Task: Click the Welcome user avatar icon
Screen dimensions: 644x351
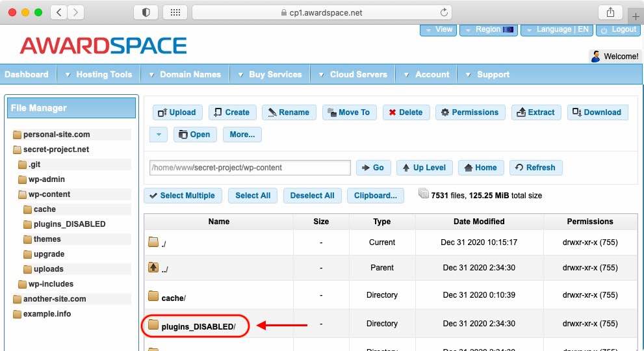Action: coord(595,57)
